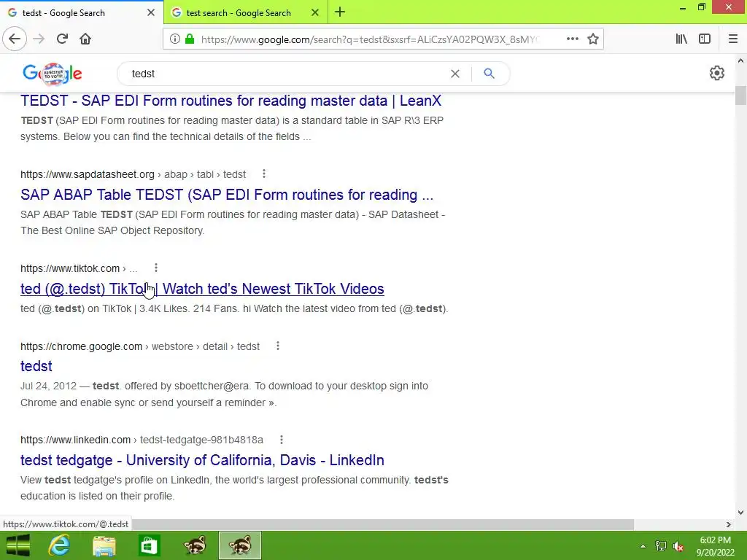Open the Library bookshelf icon
Image resolution: width=747 pixels, height=560 pixels.
(681, 39)
